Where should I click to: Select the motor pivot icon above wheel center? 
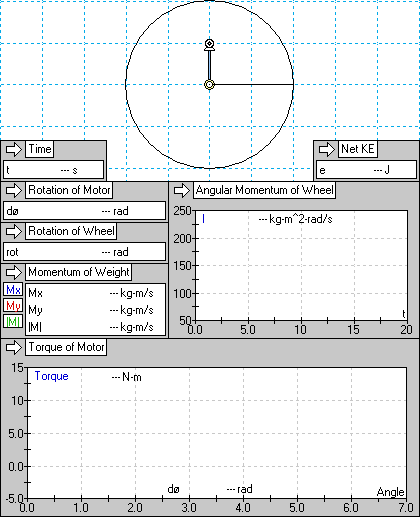click(x=209, y=45)
